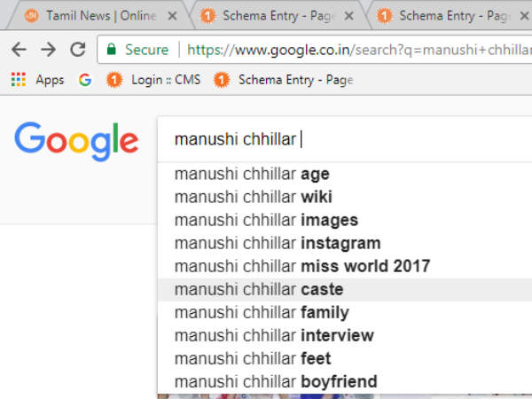Select the "manushi chhillar age" suggestion
The width and height of the screenshot is (532, 399).
click(252, 174)
